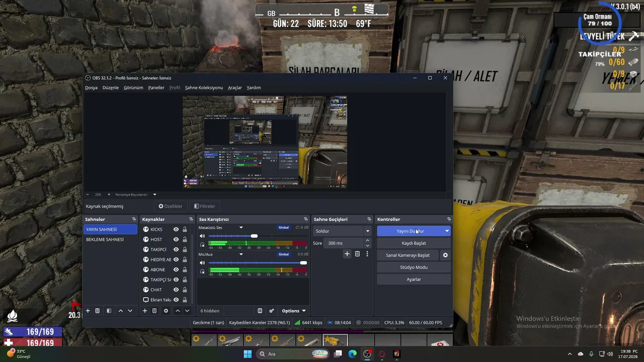Decrease the transition Süre value
The height and width of the screenshot is (362, 644).
coord(367,245)
